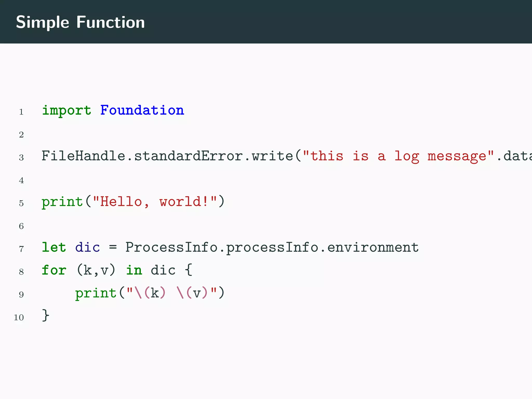
Task: Click the red log message string
Action: tap(398, 156)
